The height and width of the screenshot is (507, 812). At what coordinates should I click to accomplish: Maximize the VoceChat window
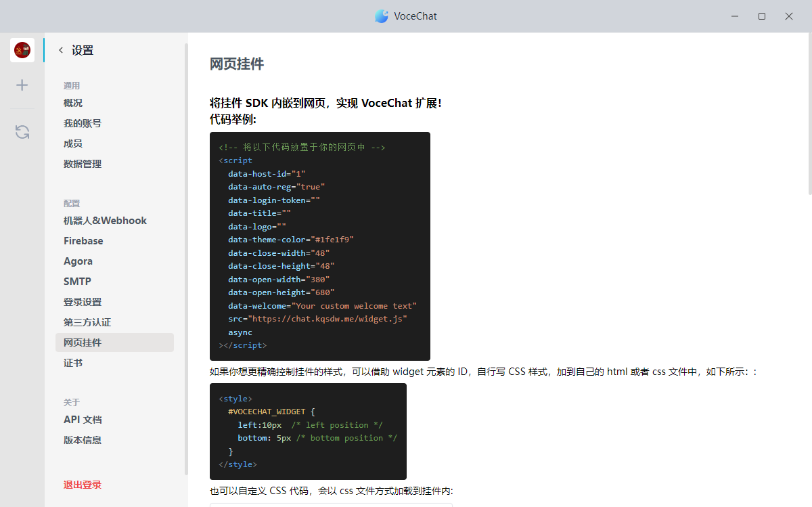point(762,16)
